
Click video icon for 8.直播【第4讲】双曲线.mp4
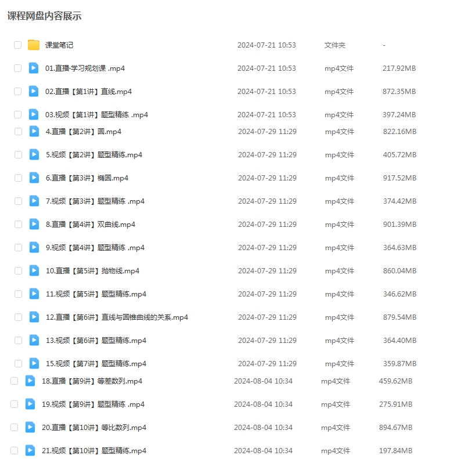(34, 224)
